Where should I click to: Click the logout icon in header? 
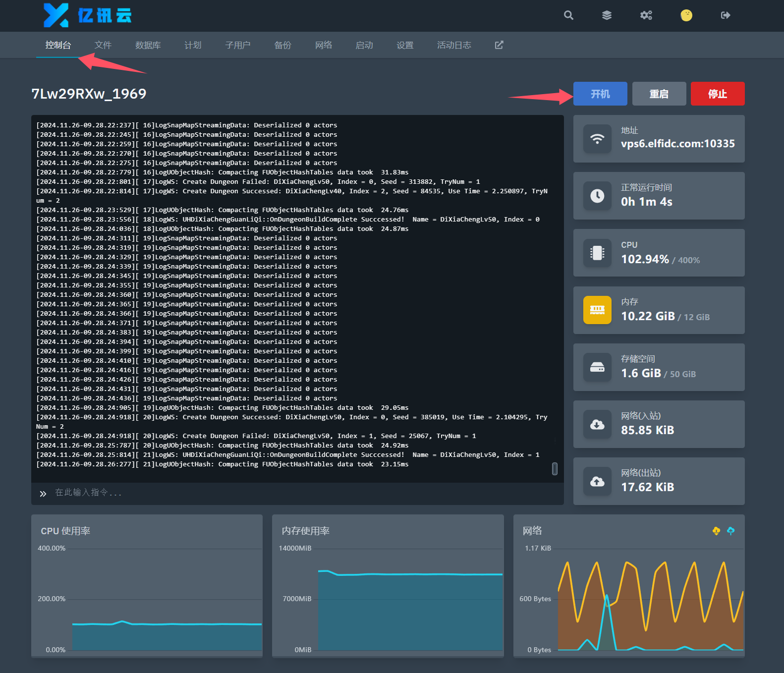click(726, 15)
